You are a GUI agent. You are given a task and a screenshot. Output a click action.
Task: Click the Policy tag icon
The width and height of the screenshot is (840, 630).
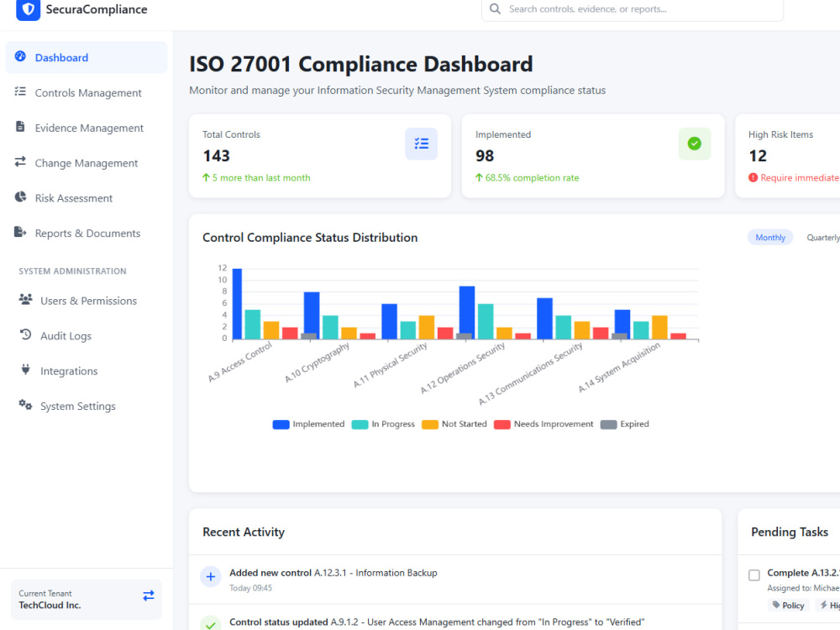[775, 605]
